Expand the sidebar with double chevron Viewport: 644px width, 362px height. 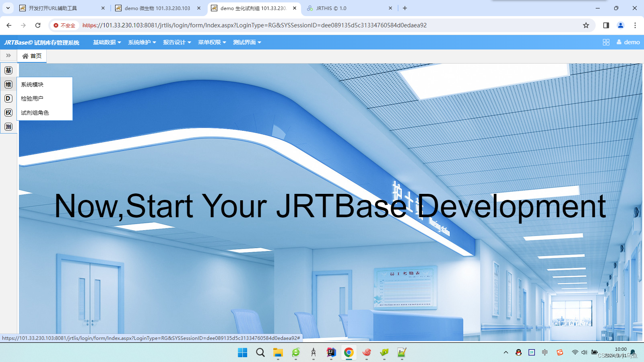point(8,56)
